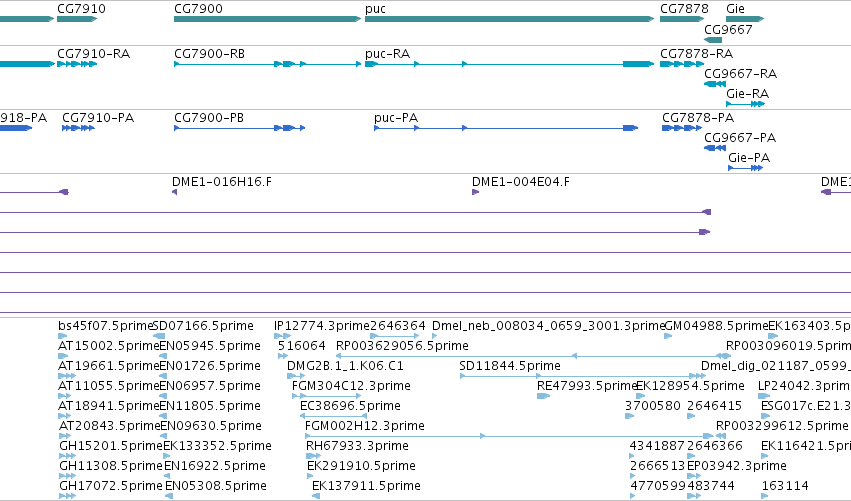Open EST EN05945.5prime
Image resolution: width=851 pixels, height=501 pixels.
pyautogui.click(x=210, y=346)
